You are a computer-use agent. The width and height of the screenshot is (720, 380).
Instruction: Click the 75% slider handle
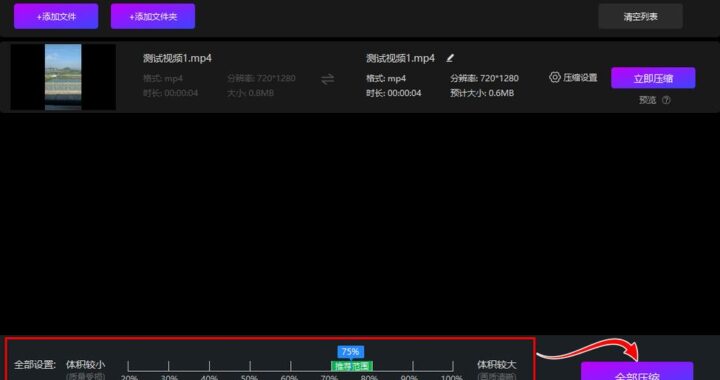point(351,352)
